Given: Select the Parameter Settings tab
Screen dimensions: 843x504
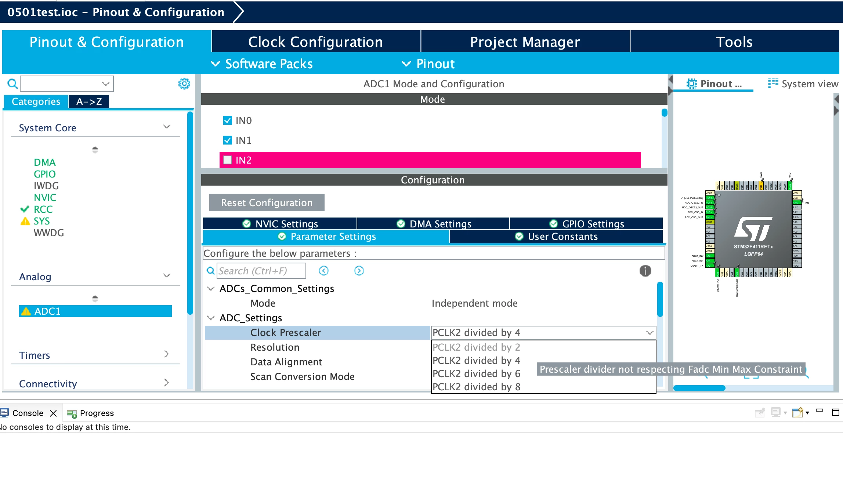Looking at the screenshot, I should click(x=326, y=237).
